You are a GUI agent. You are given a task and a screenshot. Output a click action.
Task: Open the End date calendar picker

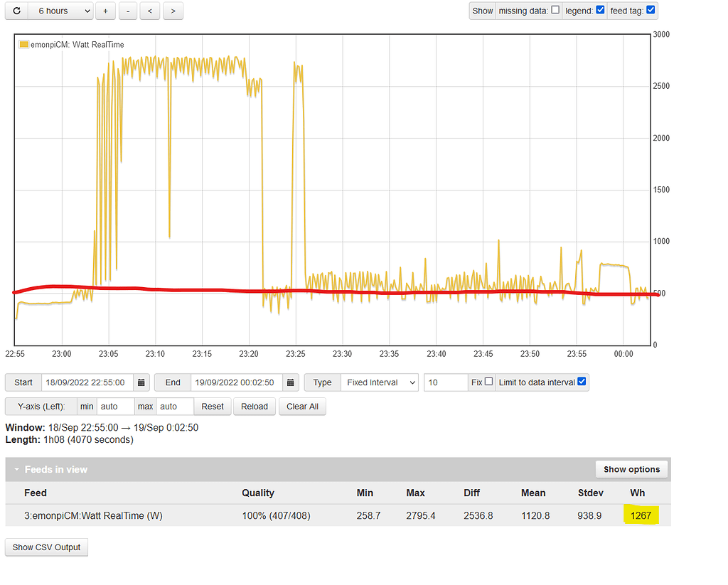[x=291, y=382]
